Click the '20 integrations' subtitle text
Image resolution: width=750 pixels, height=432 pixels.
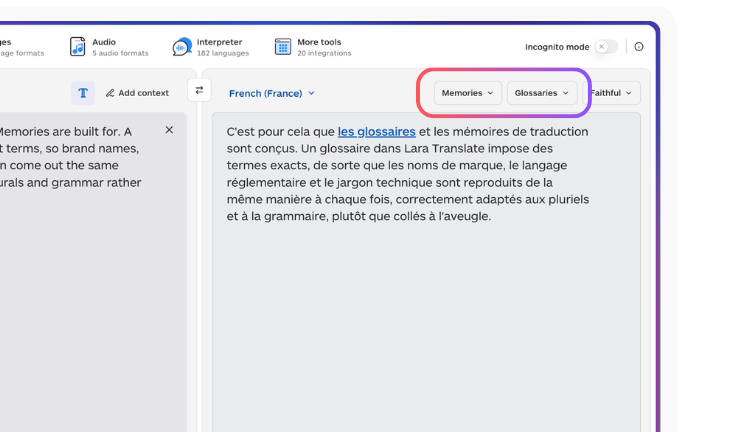[x=324, y=53]
